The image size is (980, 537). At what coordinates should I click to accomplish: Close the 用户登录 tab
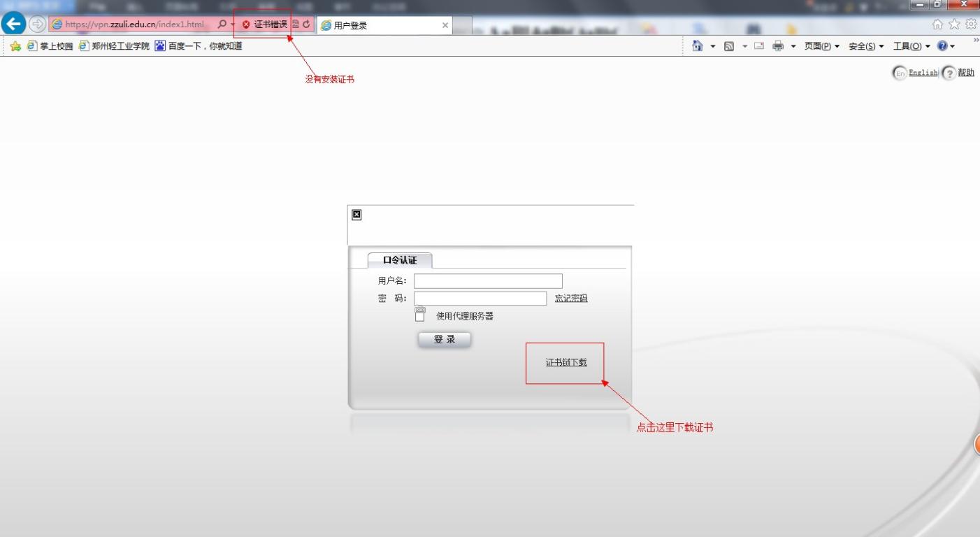445,25
